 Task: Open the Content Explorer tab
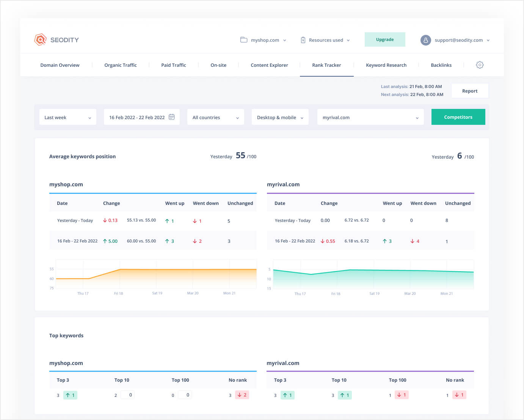click(269, 65)
